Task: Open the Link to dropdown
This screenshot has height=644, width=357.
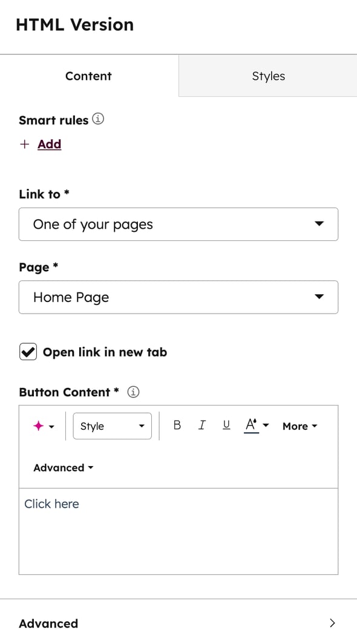Action: (x=178, y=224)
